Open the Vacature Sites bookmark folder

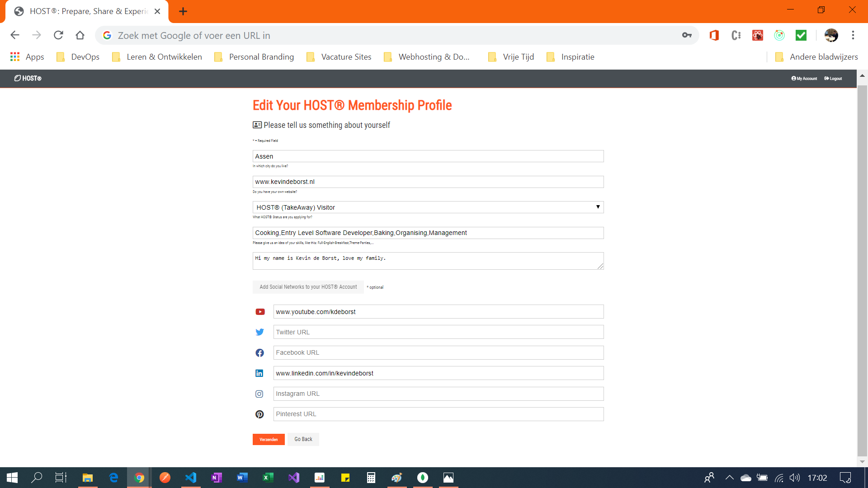point(339,57)
